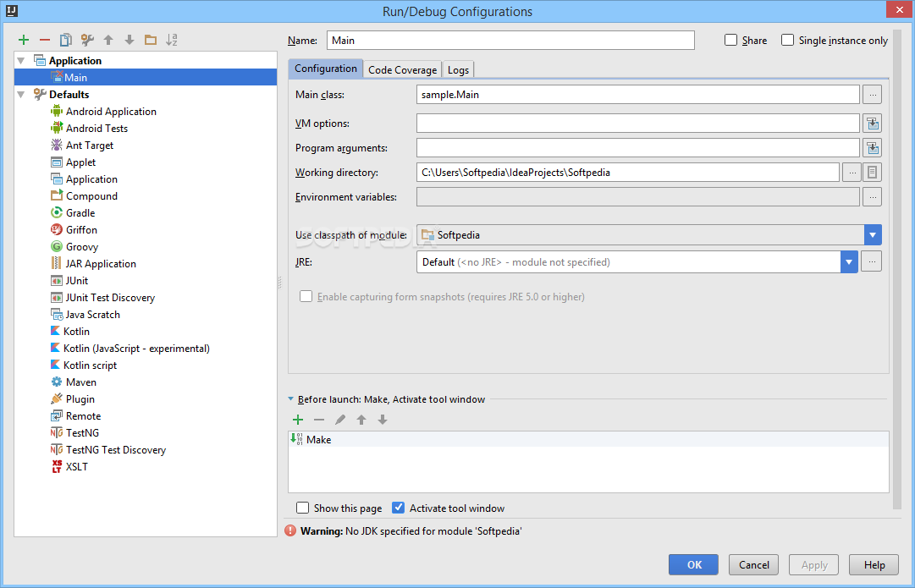Collapse the Application tree node
Viewport: 915px width, 588px height.
pos(22,61)
